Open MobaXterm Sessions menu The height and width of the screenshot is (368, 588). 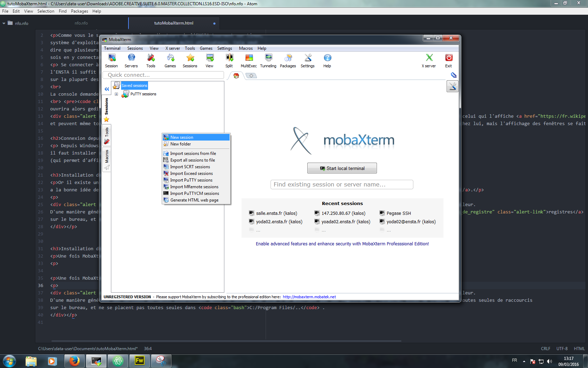(x=135, y=48)
